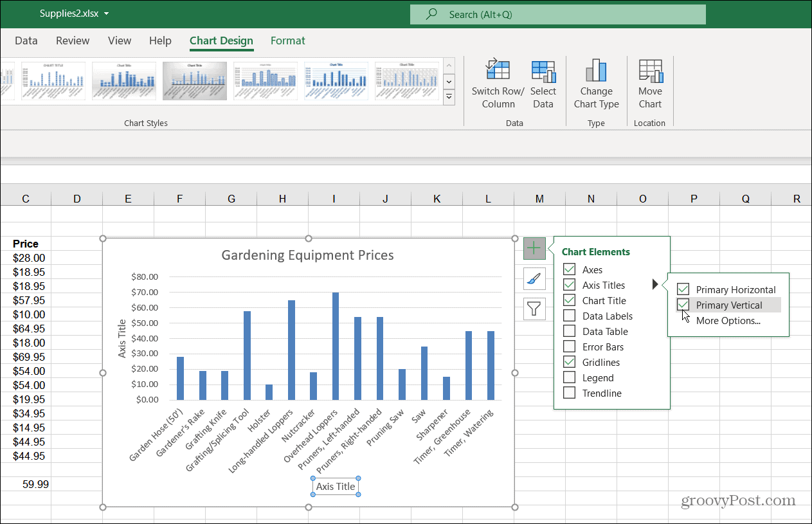The width and height of the screenshot is (812, 524).
Task: Open the Chart Styles paintbrush button
Action: [x=534, y=278]
